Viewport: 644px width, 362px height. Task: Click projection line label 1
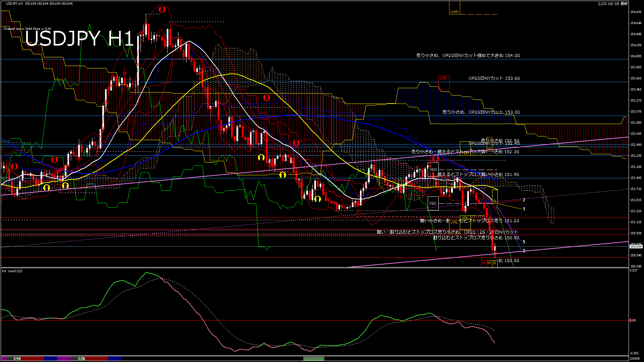click(524, 209)
